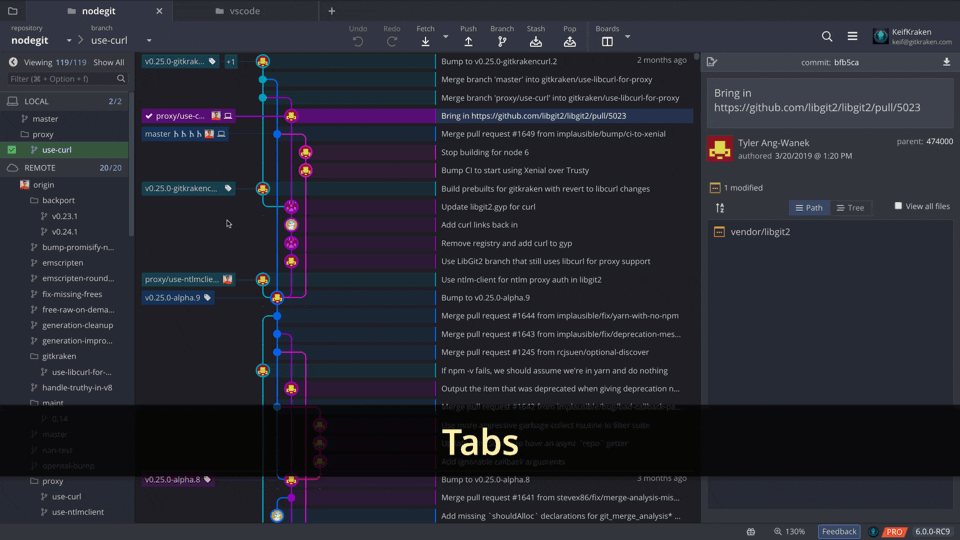Open the repository nodegit dropdown
The image size is (960, 540).
click(x=69, y=40)
